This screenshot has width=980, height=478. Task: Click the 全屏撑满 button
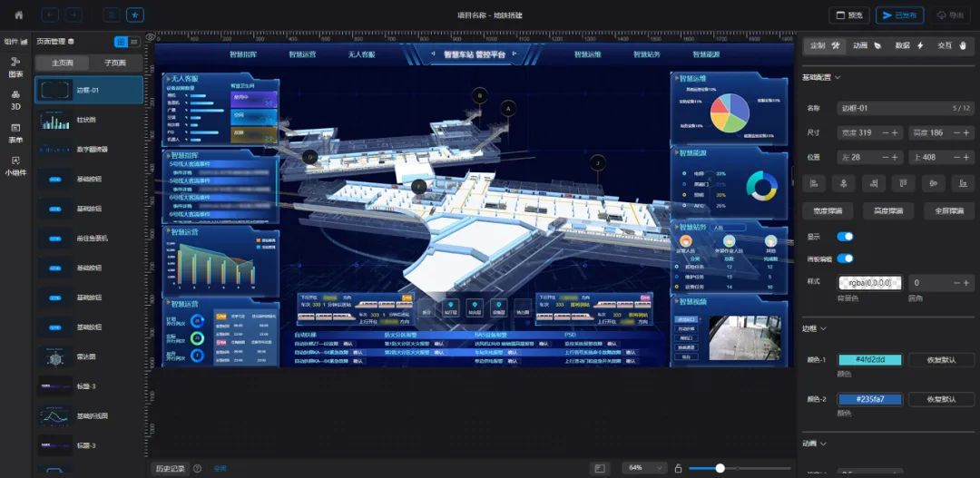click(948, 210)
